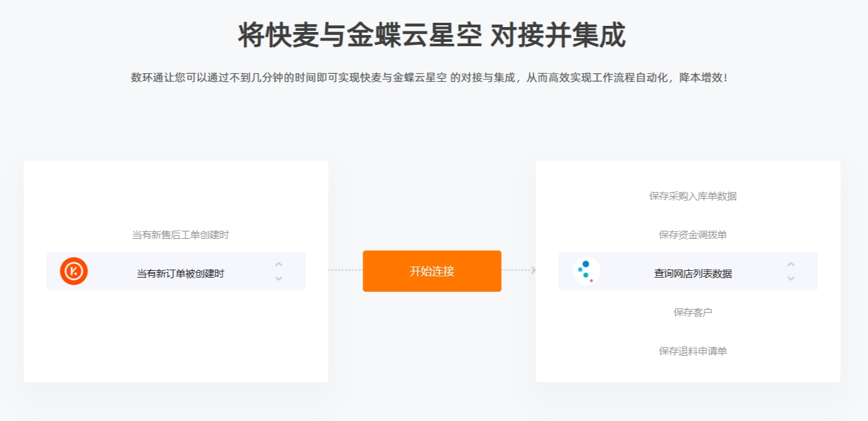Click the down chevron in the 金蝶云星空 action selector
Image resolution: width=868 pixels, height=421 pixels.
point(791,278)
